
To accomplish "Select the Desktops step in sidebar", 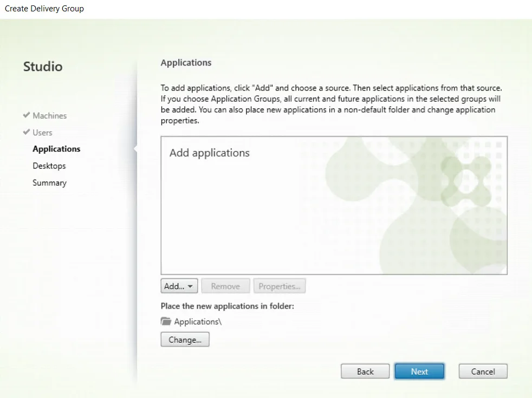I will (49, 166).
